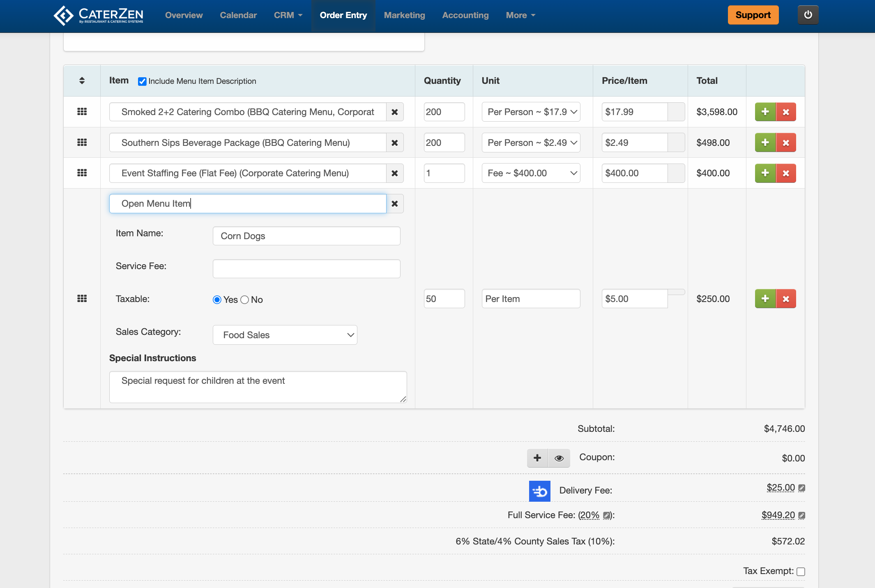This screenshot has width=875, height=588.
Task: Open the Accounting menu item
Action: point(465,15)
